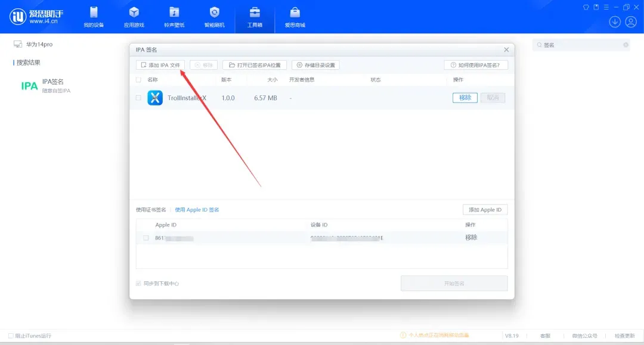The height and width of the screenshot is (345, 644).
Task: Click the download manager arrow icon
Action: [x=615, y=22]
